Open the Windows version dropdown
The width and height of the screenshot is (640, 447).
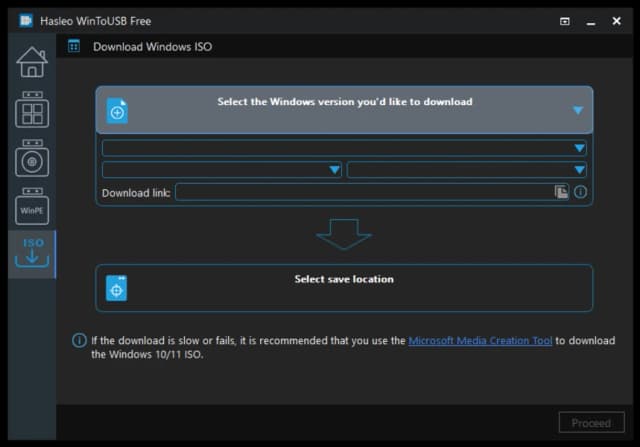pyautogui.click(x=344, y=148)
